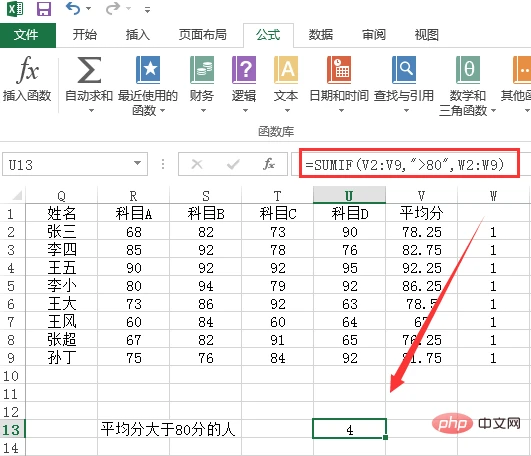Open the Name Box dropdown arrow
Image resolution: width=531 pixels, height=456 pixels.
pyautogui.click(x=137, y=164)
